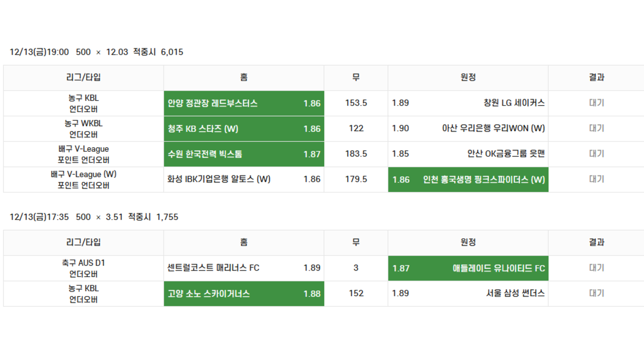
Task: Select 창원 LG 세이커스 away bet
Action: click(468, 103)
